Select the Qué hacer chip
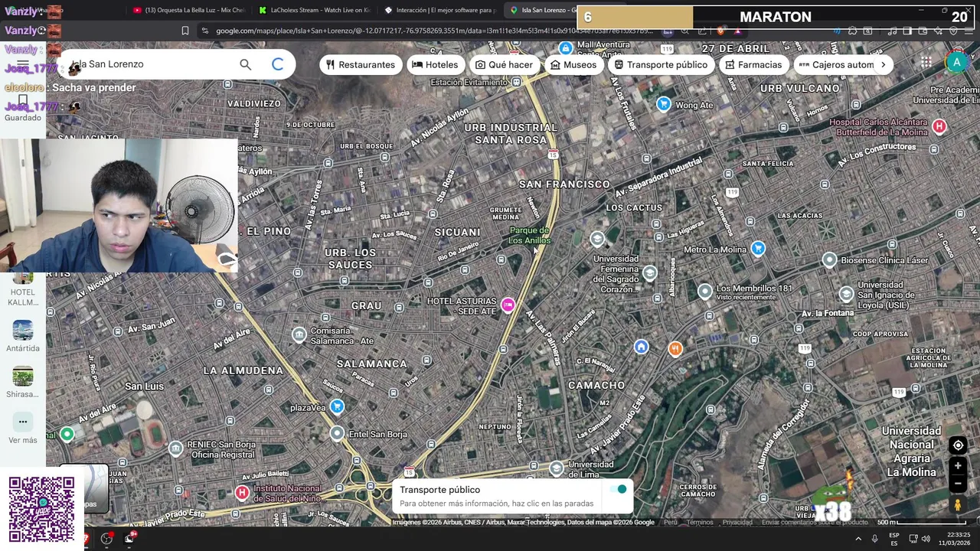Screen dimensions: 980x551 [504, 65]
